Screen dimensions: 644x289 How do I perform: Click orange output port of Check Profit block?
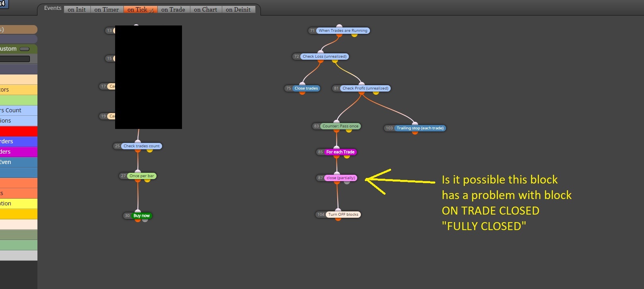(361, 92)
